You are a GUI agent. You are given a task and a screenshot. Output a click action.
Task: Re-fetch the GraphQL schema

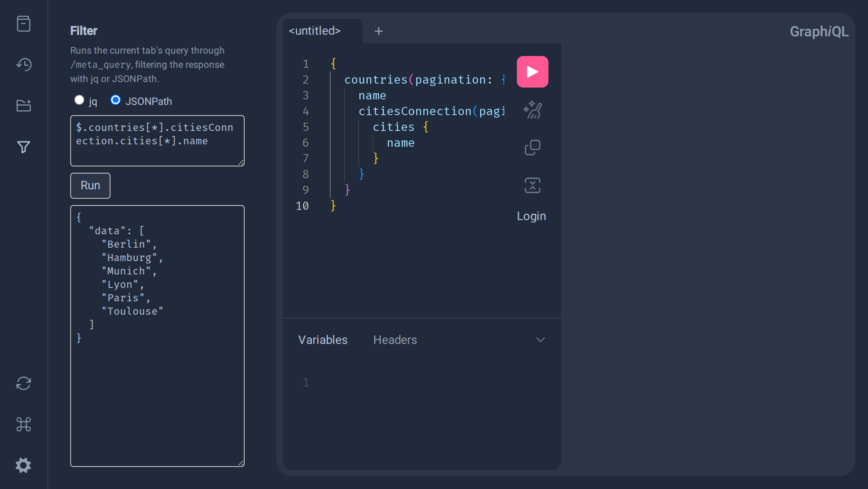[24, 383]
